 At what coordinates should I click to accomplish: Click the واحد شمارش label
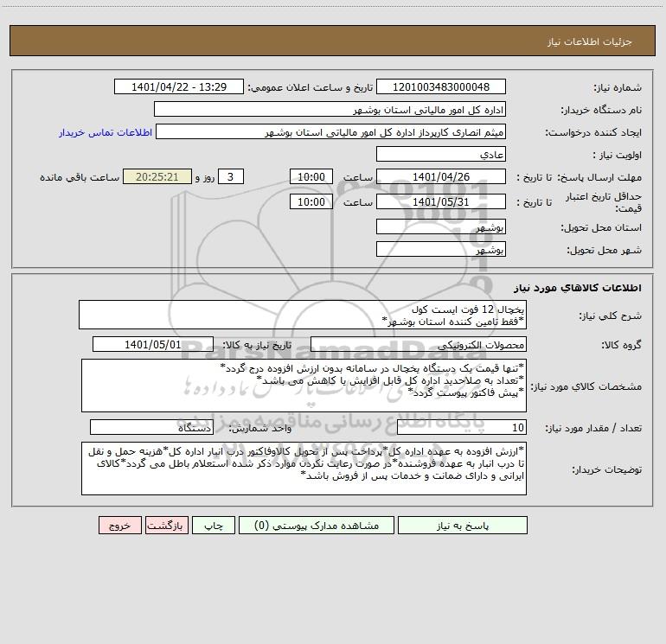click(x=260, y=429)
